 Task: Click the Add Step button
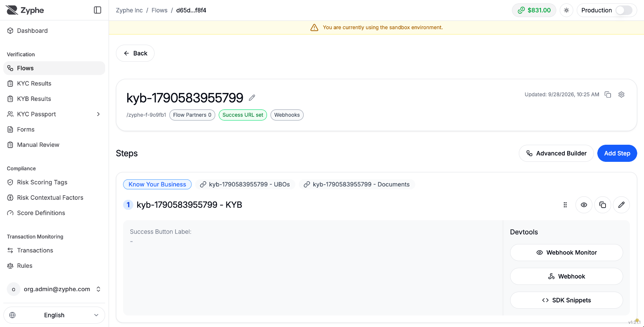click(x=617, y=153)
